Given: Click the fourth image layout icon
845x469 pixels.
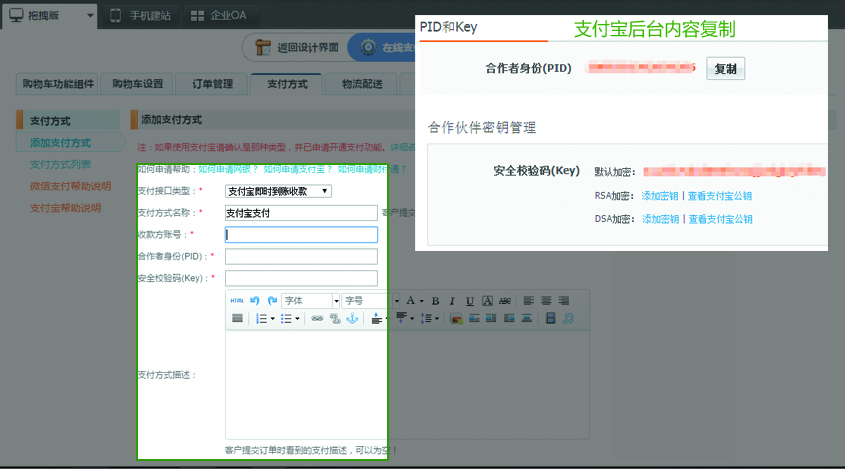Looking at the screenshot, I should (x=509, y=319).
